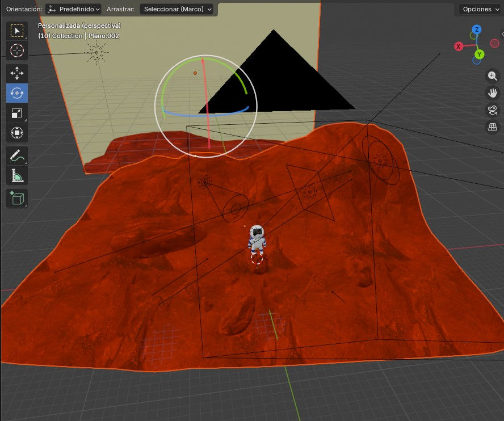Select the Add Cube tool
This screenshot has height=421, width=504.
coord(17,198)
